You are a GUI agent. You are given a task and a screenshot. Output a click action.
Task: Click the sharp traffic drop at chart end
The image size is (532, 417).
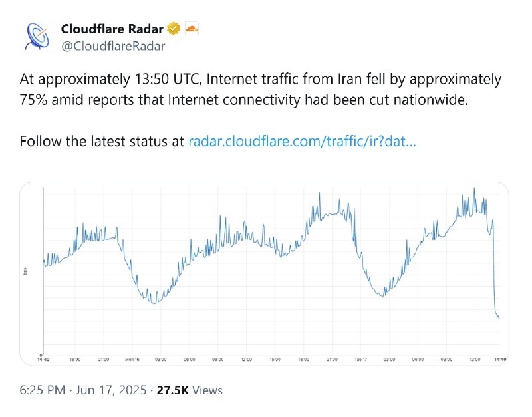pyautogui.click(x=494, y=271)
